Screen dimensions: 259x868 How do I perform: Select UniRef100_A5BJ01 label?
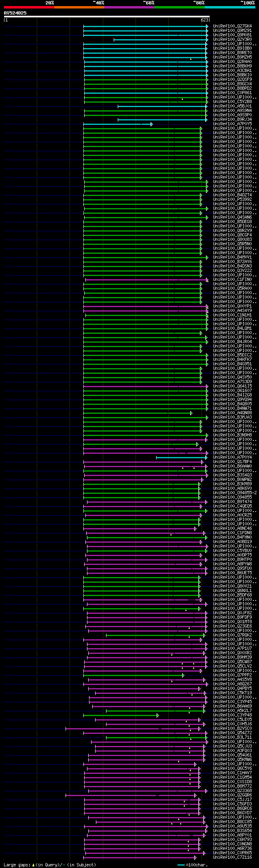pos(232,106)
